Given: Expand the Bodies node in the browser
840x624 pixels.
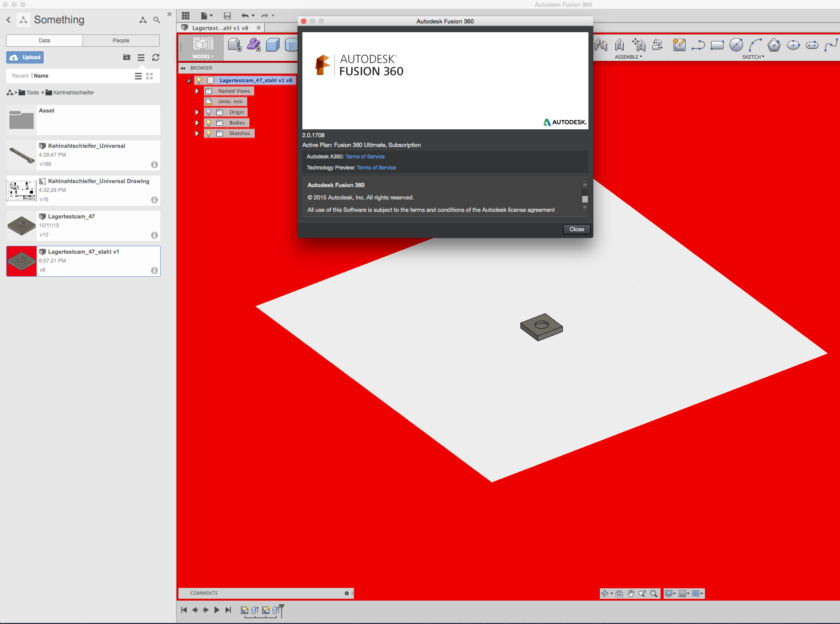Looking at the screenshot, I should (197, 123).
